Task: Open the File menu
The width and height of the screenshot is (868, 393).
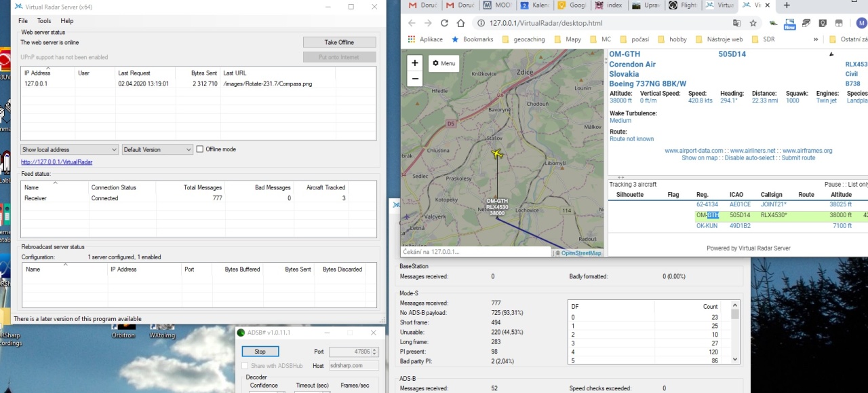Action: pyautogui.click(x=23, y=21)
